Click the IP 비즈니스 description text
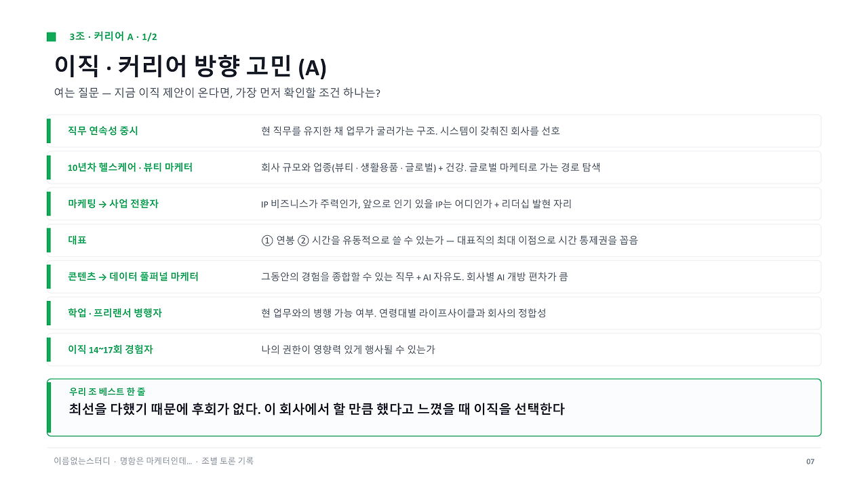 416,204
